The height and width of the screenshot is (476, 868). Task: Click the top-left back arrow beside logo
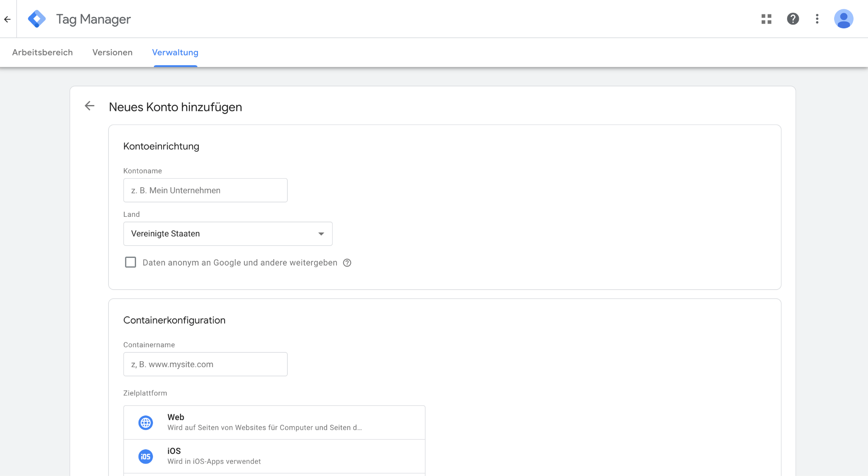pos(7,19)
